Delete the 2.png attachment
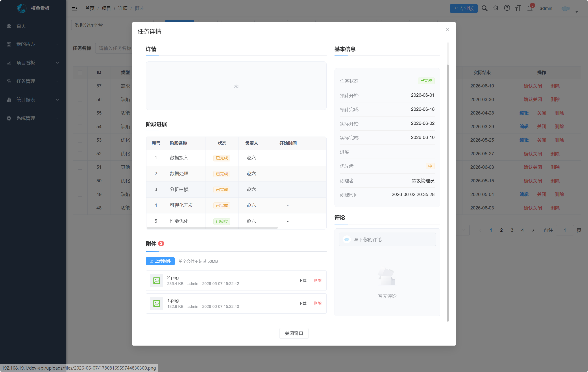This screenshot has height=372, width=588. coord(317,280)
